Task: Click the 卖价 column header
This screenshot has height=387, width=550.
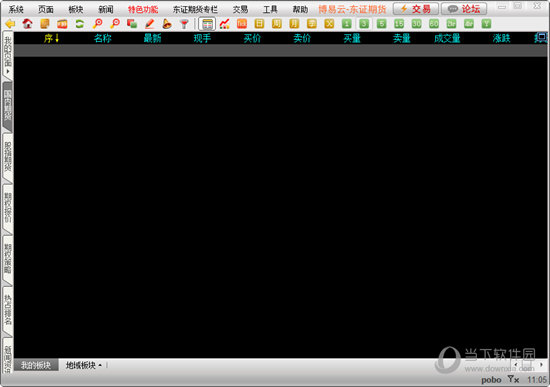Action: pyautogui.click(x=302, y=38)
